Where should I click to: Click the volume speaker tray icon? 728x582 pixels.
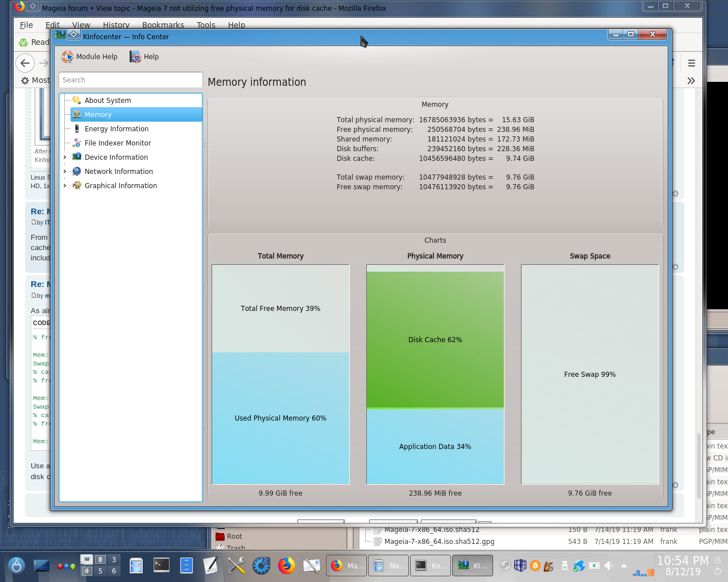[x=609, y=566]
